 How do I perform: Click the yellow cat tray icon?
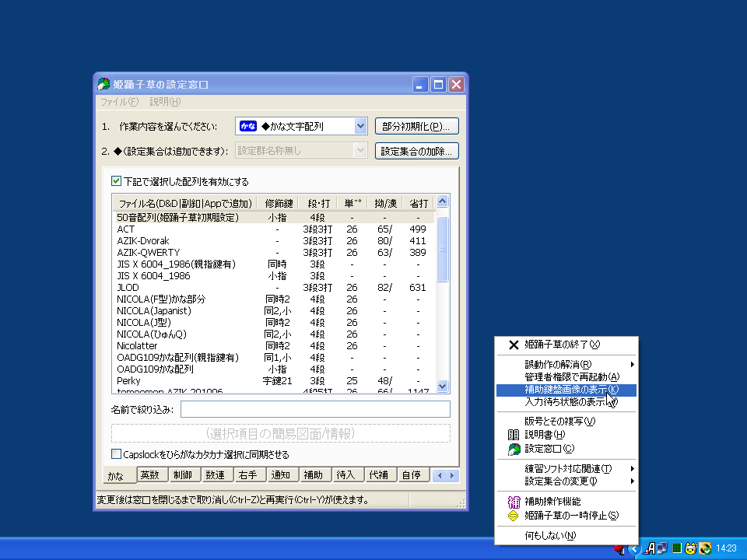click(690, 548)
